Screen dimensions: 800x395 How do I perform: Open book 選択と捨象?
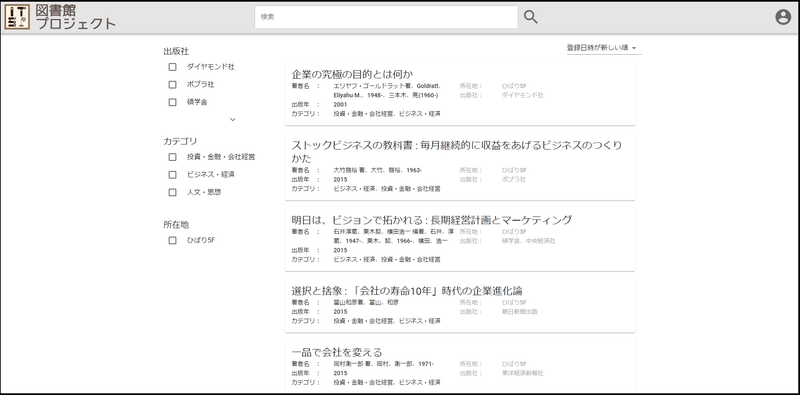[407, 291]
